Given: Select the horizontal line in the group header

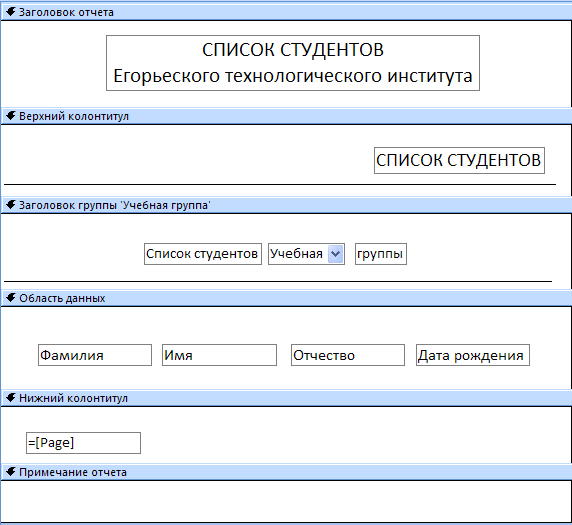Looking at the screenshot, I should (x=278, y=281).
